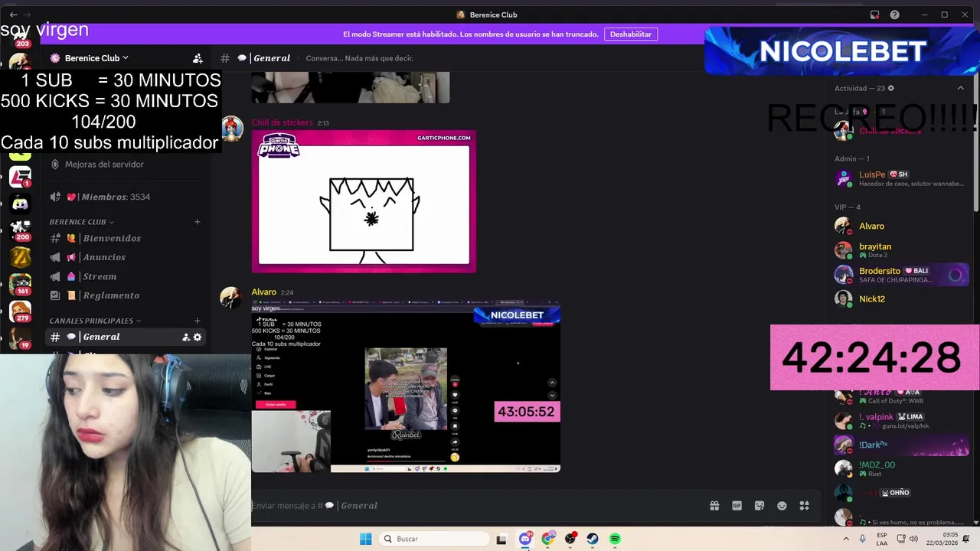Viewport: 980px width, 551px height.
Task: Open server with 279 notification badge
Action: 20,311
